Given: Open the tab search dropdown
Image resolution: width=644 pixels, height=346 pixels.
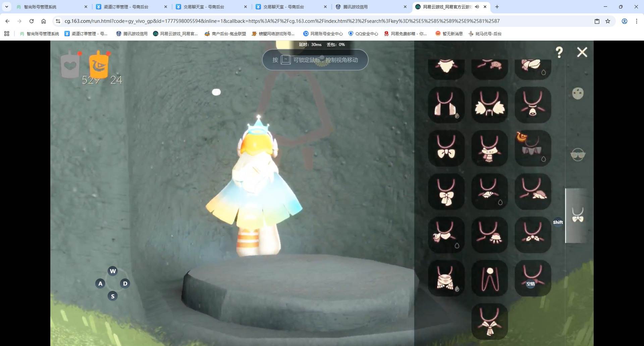Looking at the screenshot, I should tap(7, 7).
